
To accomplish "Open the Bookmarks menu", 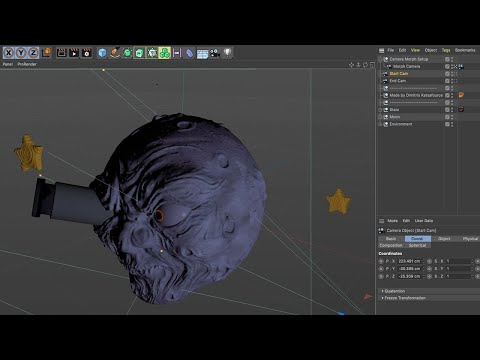I will 465,50.
